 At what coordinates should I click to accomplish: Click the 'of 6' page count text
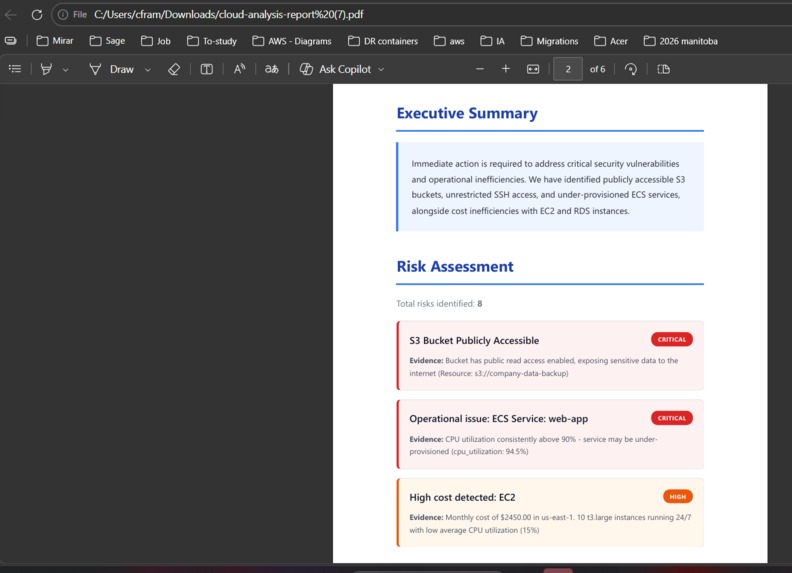[x=598, y=69]
